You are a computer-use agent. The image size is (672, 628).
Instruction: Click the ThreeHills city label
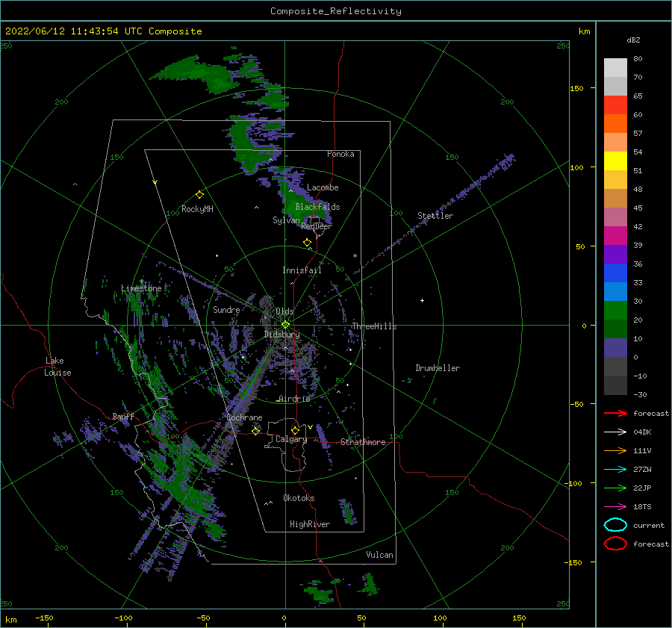point(374,326)
